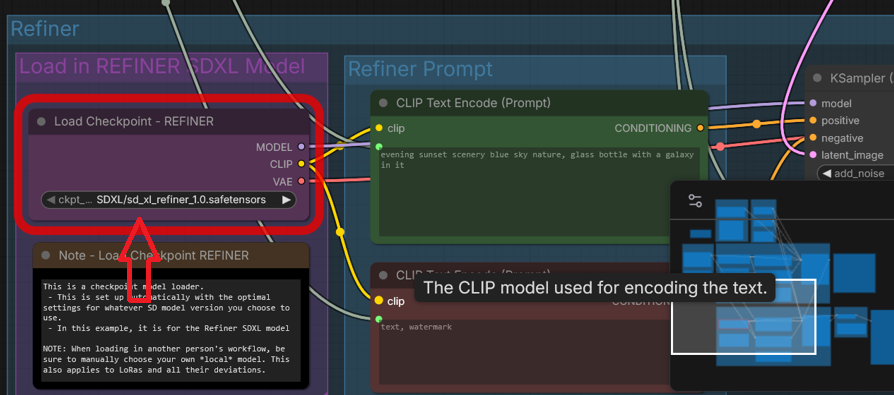The height and width of the screenshot is (395, 894).
Task: Select the Load Checkpoint - REFINER title bar
Action: pos(169,121)
